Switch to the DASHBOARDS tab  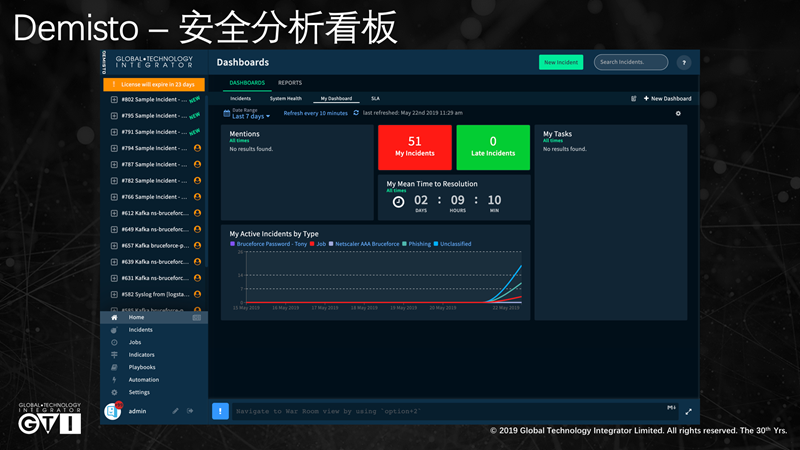coord(247,83)
